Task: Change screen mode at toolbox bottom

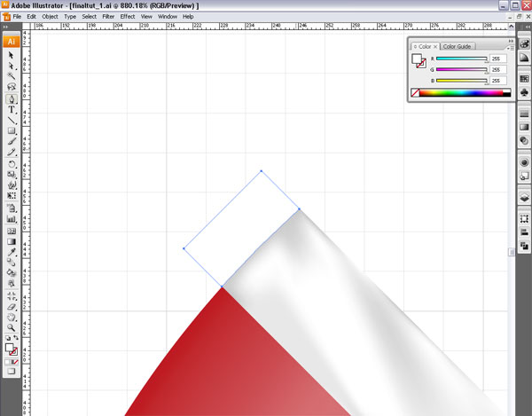Action: coord(12,372)
